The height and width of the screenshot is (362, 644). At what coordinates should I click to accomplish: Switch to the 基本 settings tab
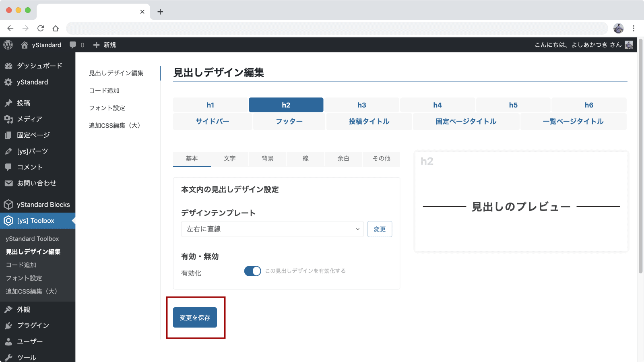tap(192, 159)
